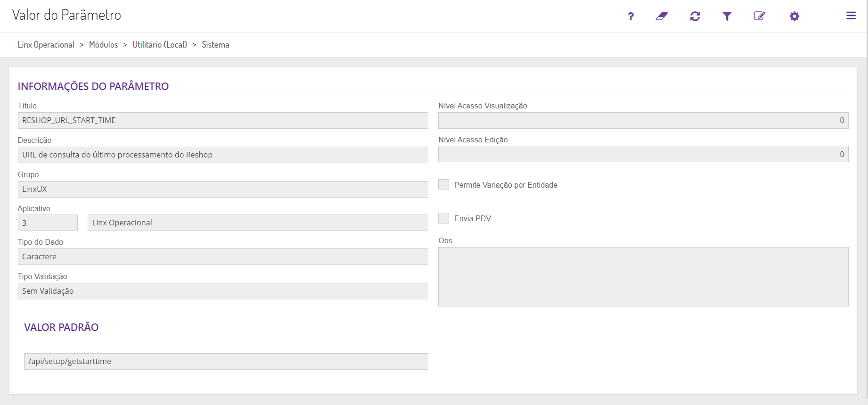The width and height of the screenshot is (868, 405).
Task: Go to Linx Operacional breadcrumb
Action: coord(46,45)
